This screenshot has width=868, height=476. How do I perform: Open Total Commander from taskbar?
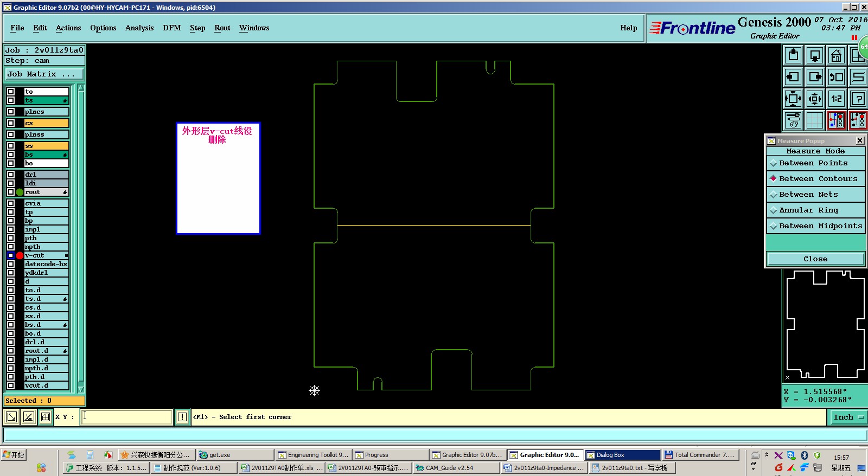tap(700, 455)
